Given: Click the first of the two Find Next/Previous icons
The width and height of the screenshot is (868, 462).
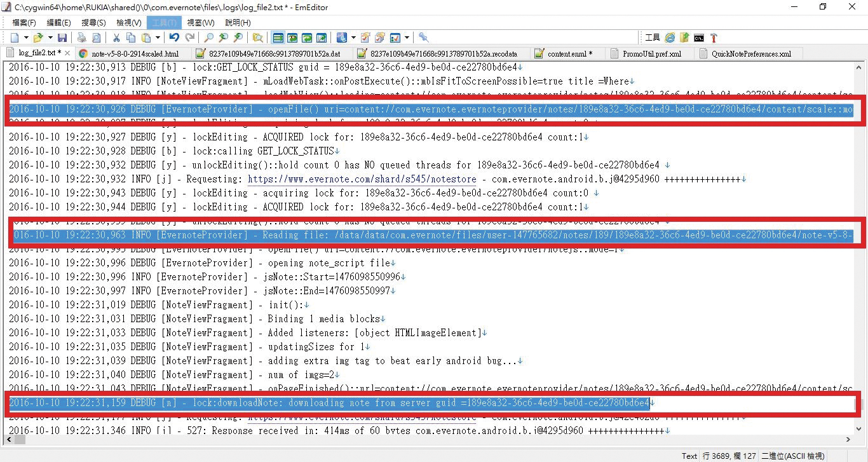Looking at the screenshot, I should click(224, 37).
